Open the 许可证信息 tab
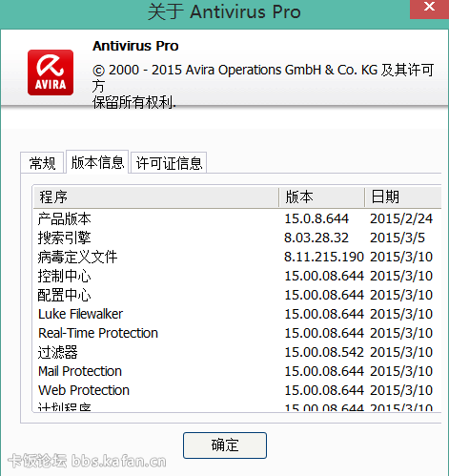This screenshot has height=476, width=449. coord(169,163)
